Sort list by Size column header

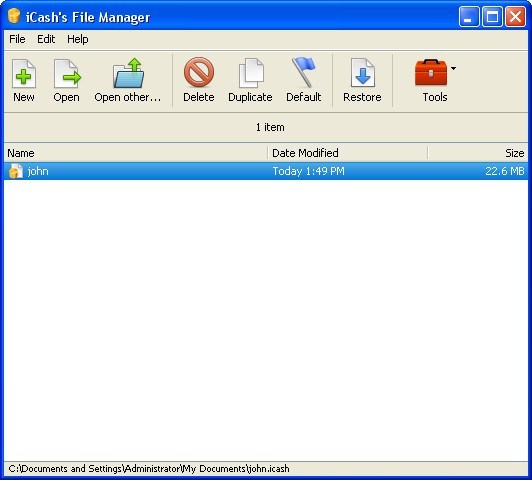click(x=478, y=153)
